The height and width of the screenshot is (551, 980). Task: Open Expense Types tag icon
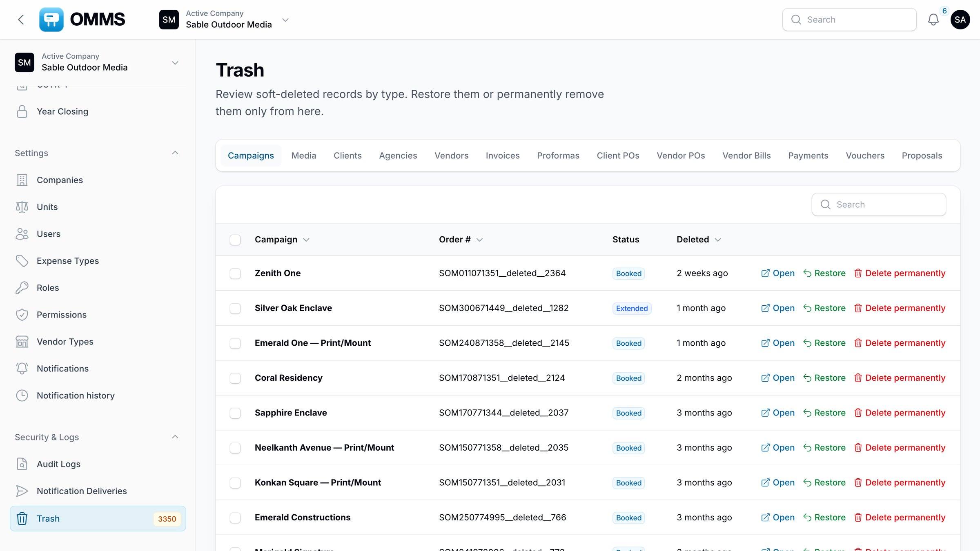point(22,261)
